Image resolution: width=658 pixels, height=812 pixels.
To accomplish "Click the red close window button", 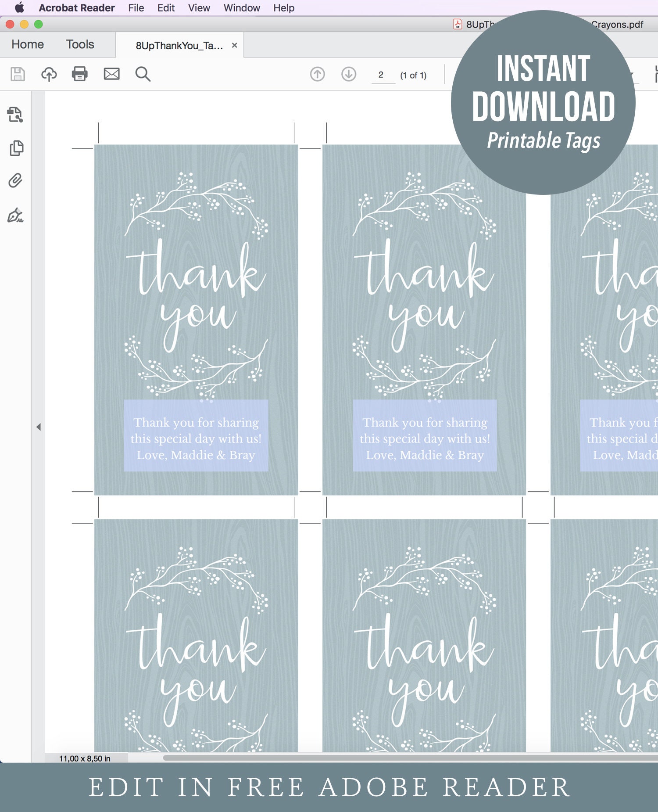I will pos(10,24).
